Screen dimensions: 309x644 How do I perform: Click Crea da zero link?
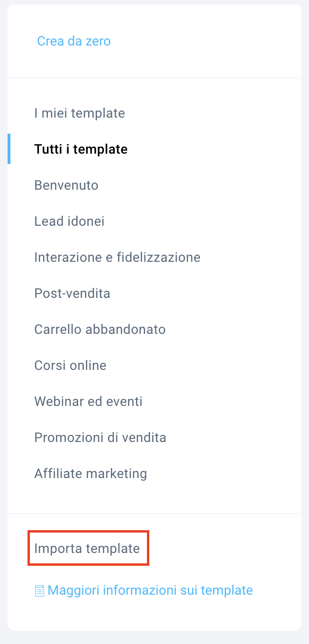pyautogui.click(x=74, y=41)
